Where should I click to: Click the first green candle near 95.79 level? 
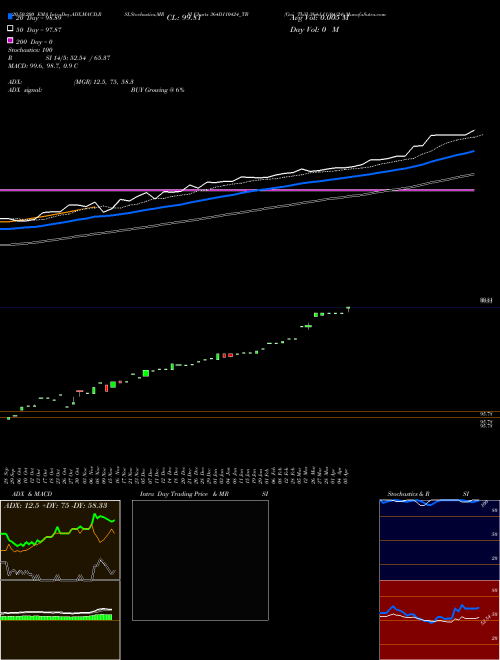click(8, 418)
